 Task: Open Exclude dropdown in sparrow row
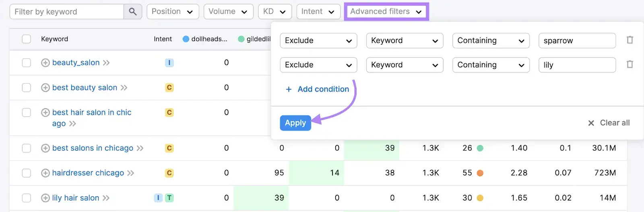click(x=318, y=41)
